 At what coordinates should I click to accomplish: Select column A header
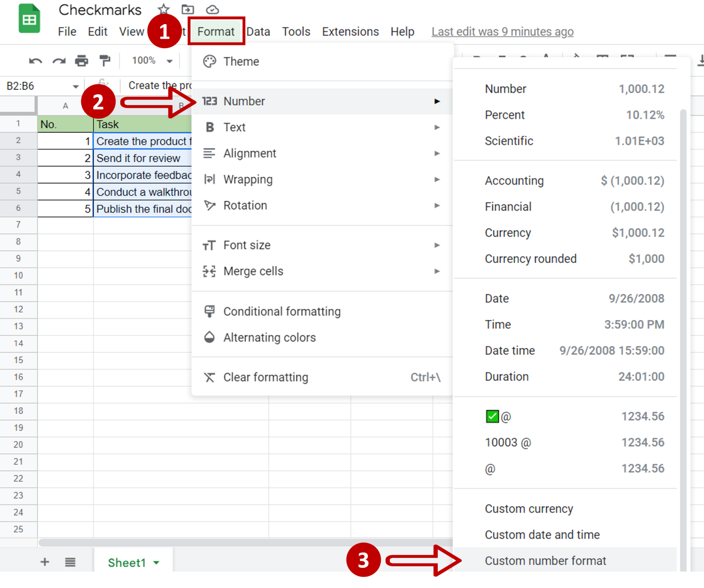(65, 106)
